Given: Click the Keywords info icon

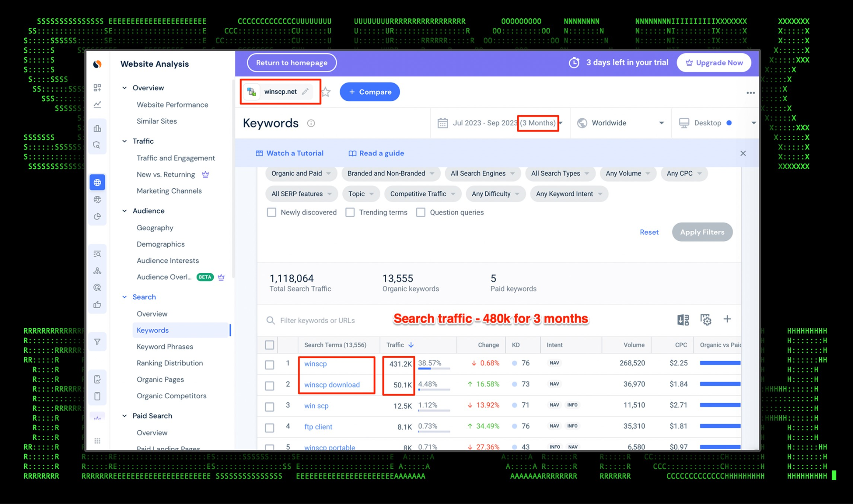Looking at the screenshot, I should (x=311, y=123).
